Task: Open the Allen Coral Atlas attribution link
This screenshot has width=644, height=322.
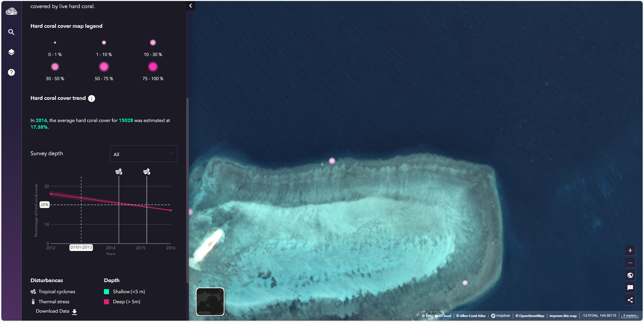Action: [x=471, y=316]
